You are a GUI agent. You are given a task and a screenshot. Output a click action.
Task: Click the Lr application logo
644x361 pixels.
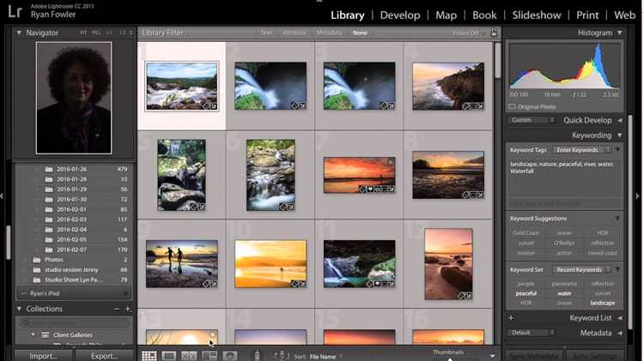(15, 11)
